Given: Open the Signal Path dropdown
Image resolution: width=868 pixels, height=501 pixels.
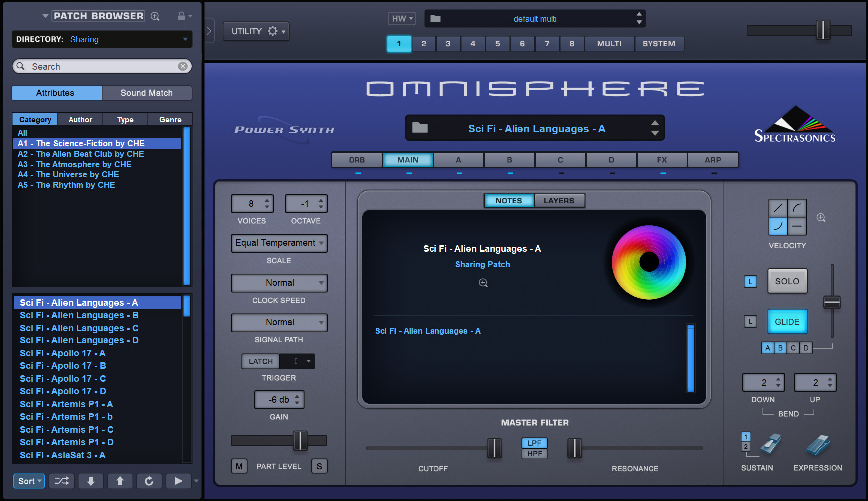Looking at the screenshot, I should coord(279,322).
